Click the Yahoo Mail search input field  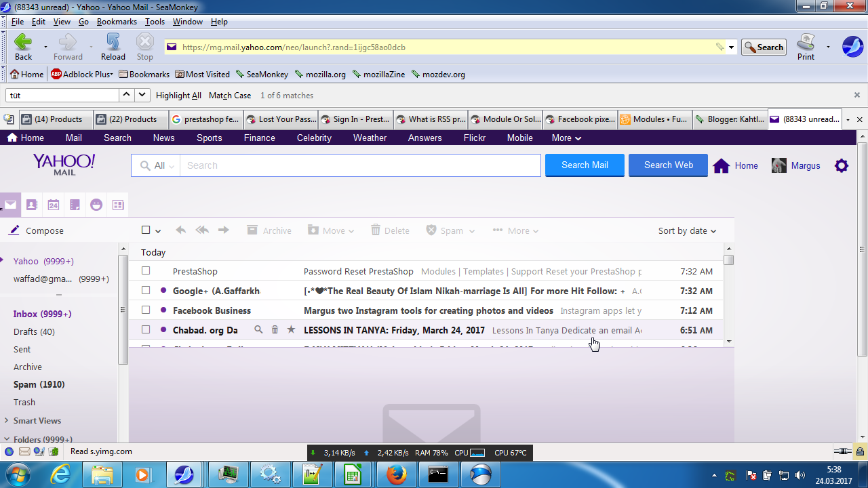tap(360, 165)
